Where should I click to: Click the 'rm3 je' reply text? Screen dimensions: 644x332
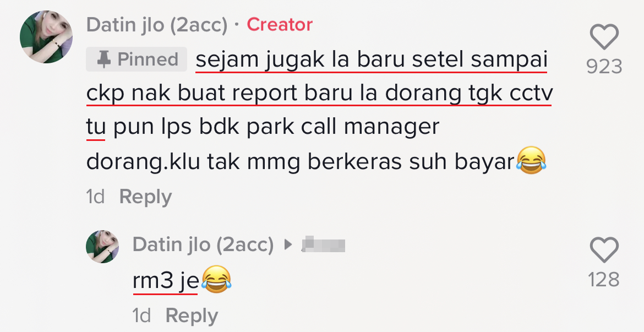[166, 281]
